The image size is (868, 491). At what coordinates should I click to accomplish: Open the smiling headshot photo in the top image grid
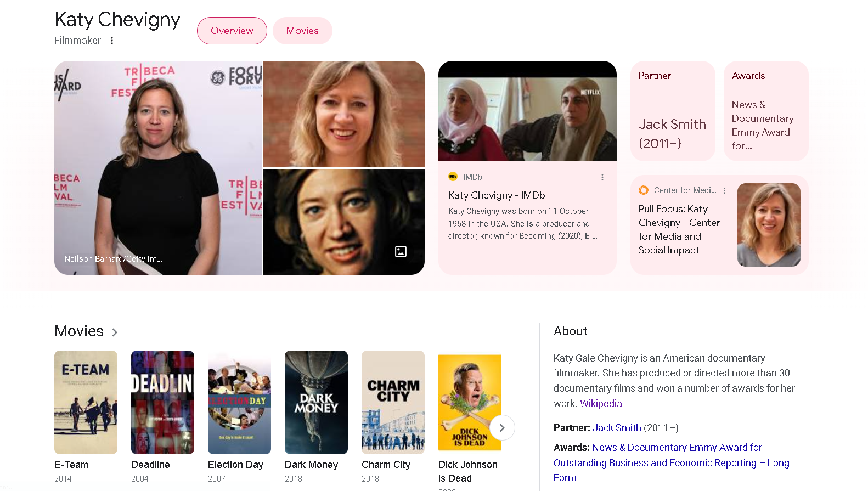pos(343,114)
